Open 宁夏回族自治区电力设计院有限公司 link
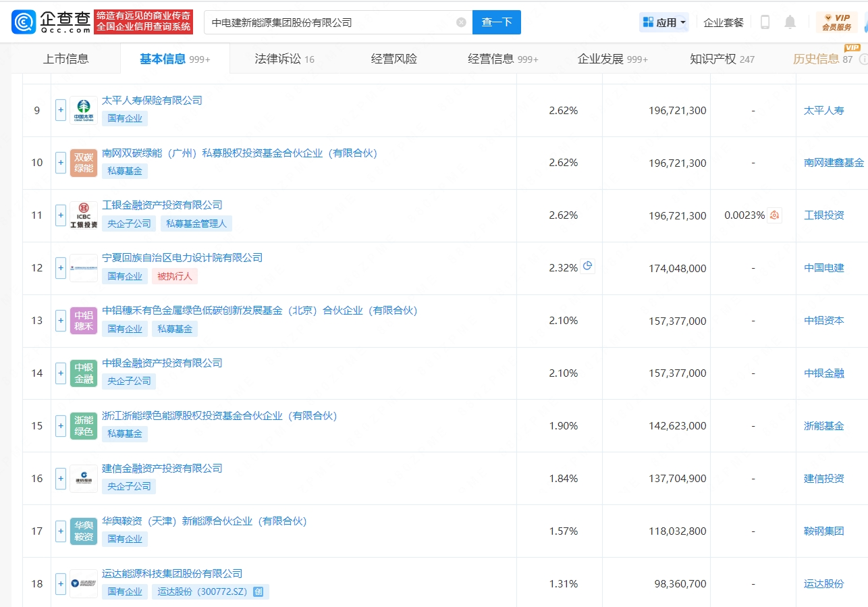Viewport: 868px width, 607px height. (x=182, y=257)
